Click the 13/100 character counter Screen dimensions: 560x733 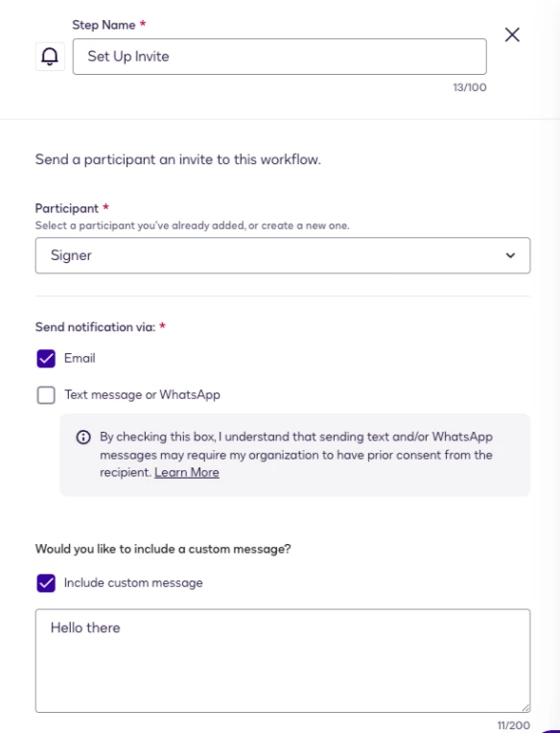click(470, 87)
